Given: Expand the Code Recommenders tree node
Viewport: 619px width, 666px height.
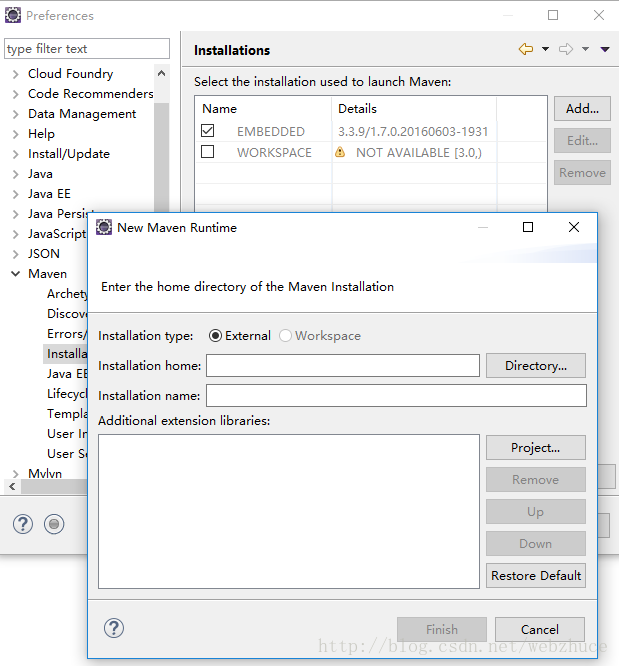Looking at the screenshot, I should coord(16,94).
